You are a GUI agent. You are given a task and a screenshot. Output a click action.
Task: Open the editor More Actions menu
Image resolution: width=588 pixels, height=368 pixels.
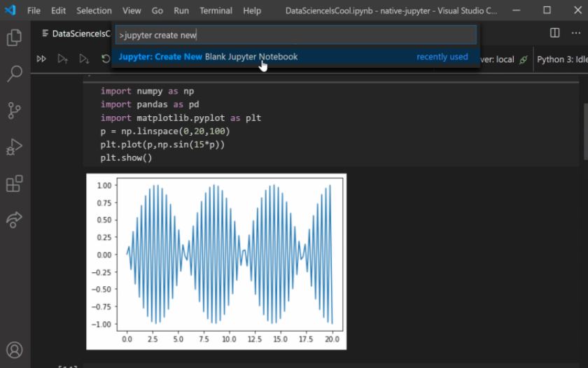point(576,33)
